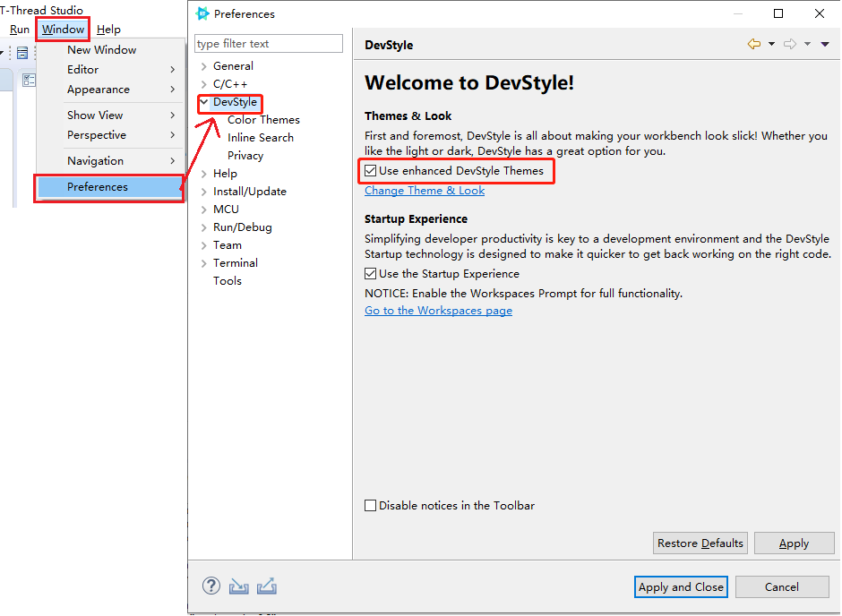This screenshot has height=616, width=842.
Task: Select the Run/Debug preferences item
Action: click(x=242, y=227)
